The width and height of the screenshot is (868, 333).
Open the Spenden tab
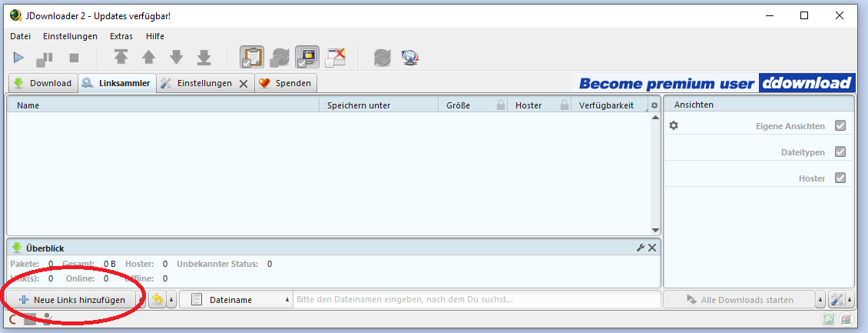[287, 83]
